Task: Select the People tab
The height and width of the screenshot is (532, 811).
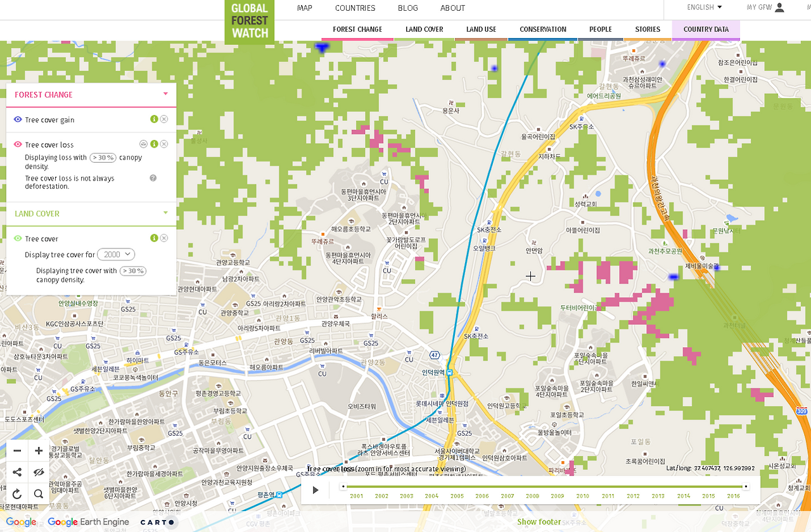Action: coord(601,30)
